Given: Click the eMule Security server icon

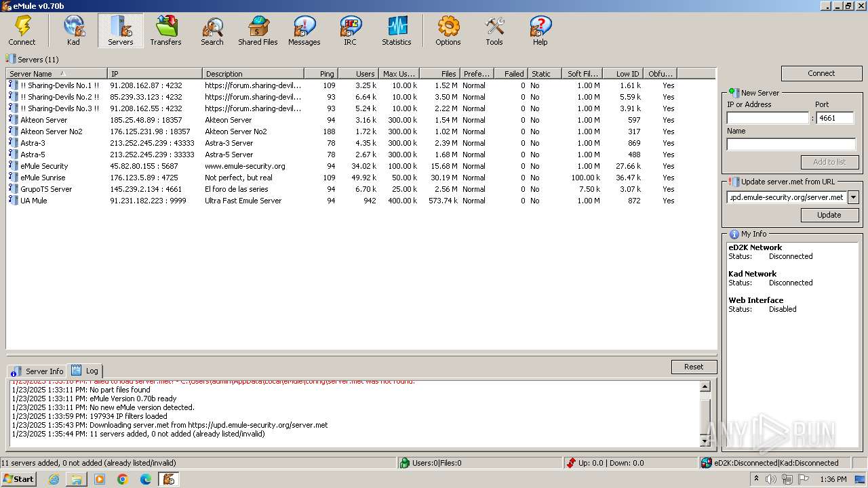Looking at the screenshot, I should click(13, 165).
